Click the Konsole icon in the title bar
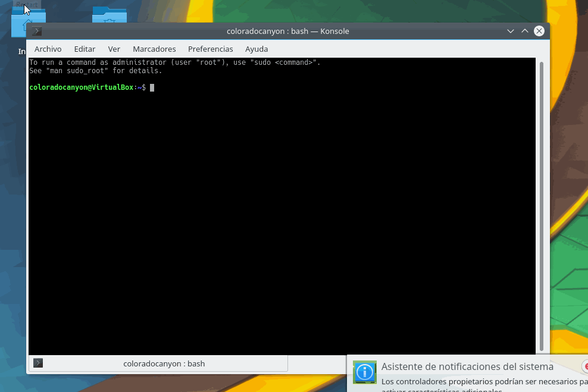 tap(37, 31)
